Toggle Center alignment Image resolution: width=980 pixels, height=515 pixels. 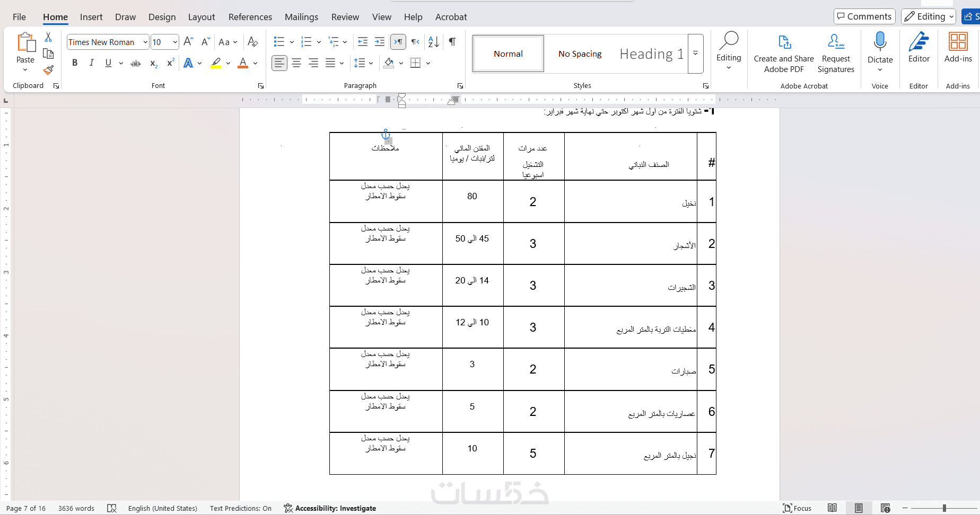tap(296, 63)
